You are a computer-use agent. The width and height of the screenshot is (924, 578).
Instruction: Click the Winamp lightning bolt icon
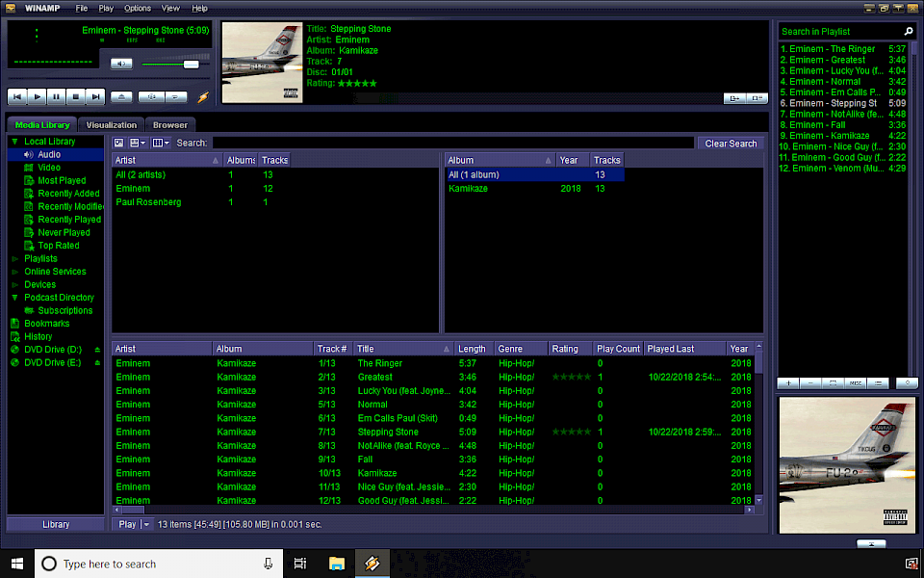tap(203, 96)
